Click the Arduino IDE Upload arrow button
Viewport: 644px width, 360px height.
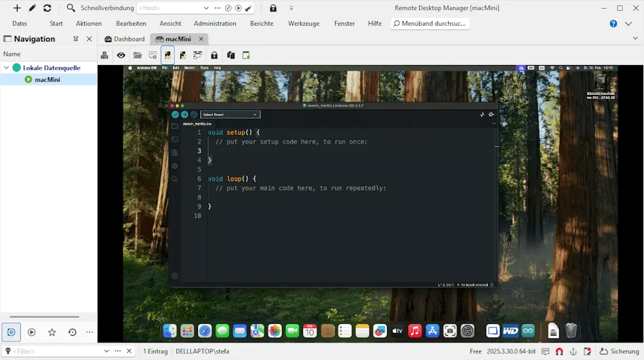coord(184,115)
